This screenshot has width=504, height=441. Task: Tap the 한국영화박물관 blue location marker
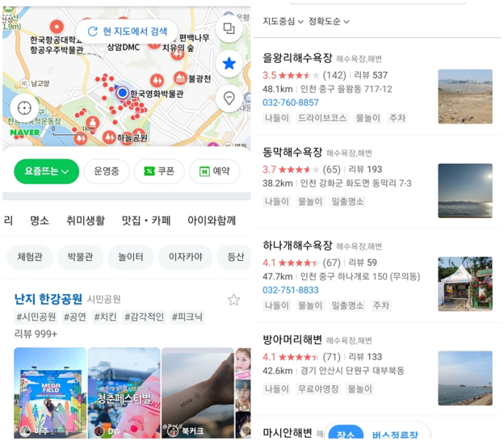122,93
